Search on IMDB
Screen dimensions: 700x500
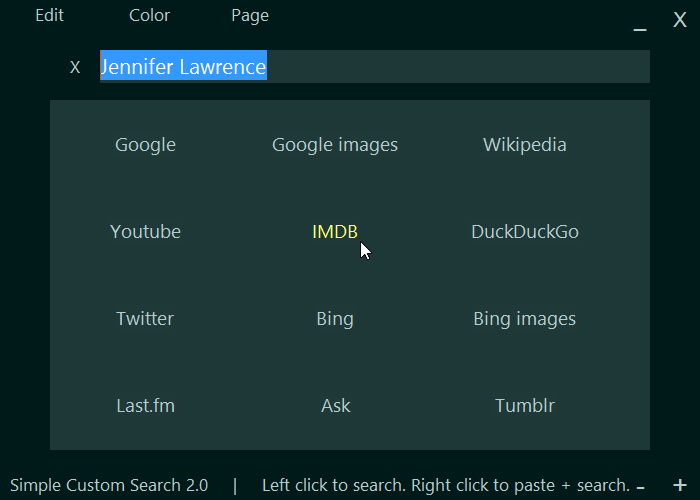335,232
